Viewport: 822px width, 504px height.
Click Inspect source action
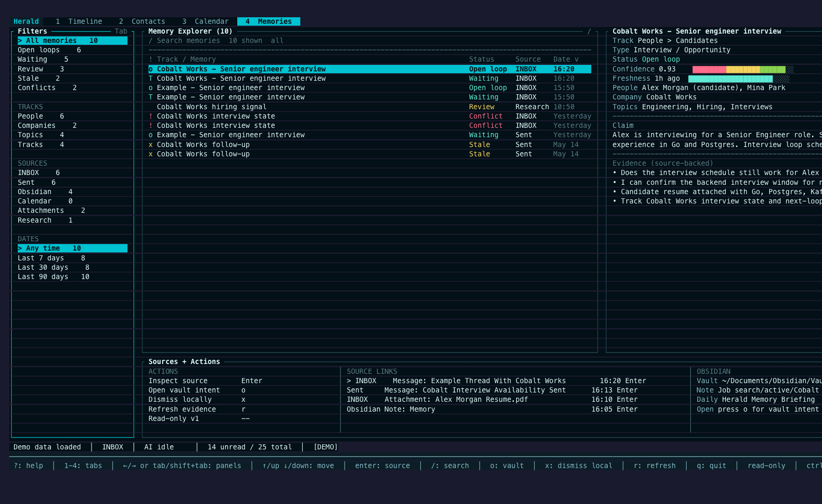[x=205, y=381]
